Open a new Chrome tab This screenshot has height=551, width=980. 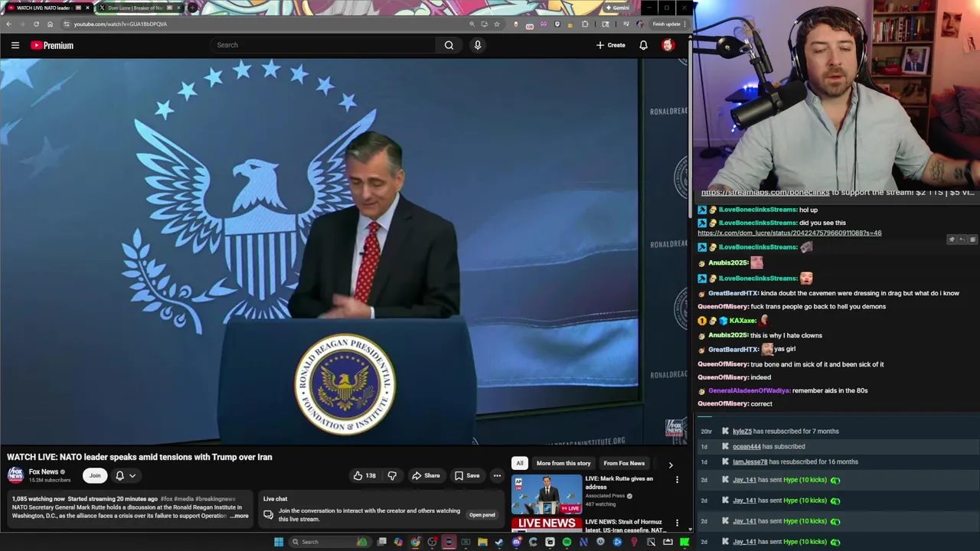[x=192, y=8]
